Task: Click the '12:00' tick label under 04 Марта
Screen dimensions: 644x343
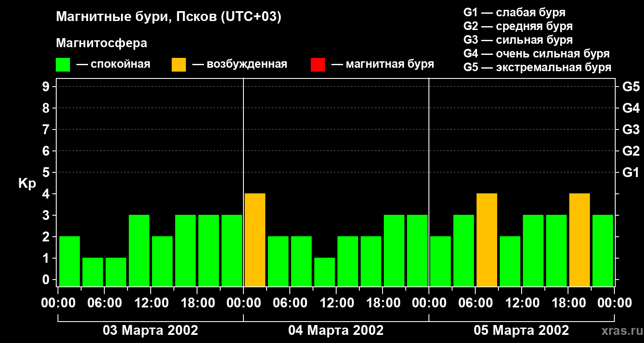Action: 336,303
